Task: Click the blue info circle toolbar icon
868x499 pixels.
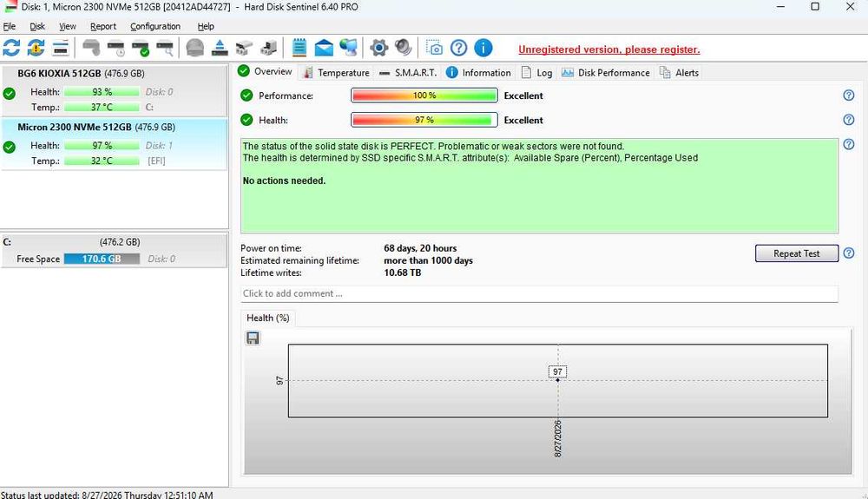Action: pos(483,48)
